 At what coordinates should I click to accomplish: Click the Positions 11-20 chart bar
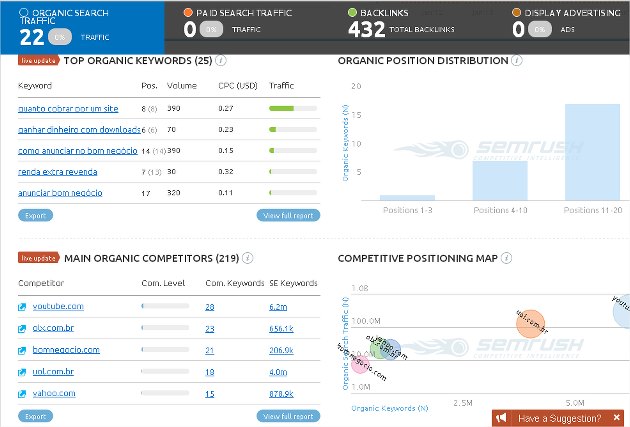click(x=592, y=152)
